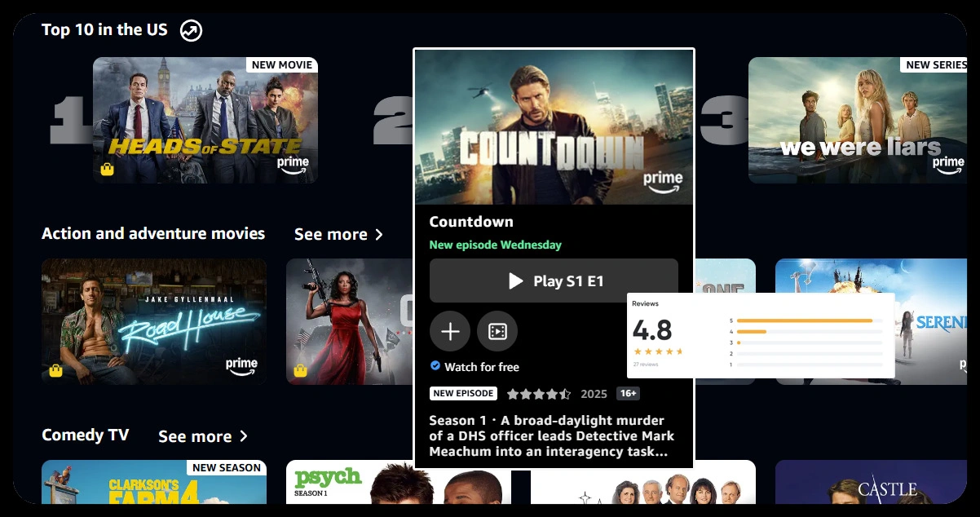Open the Countdown trailer film icon
The height and width of the screenshot is (517, 980).
[497, 331]
